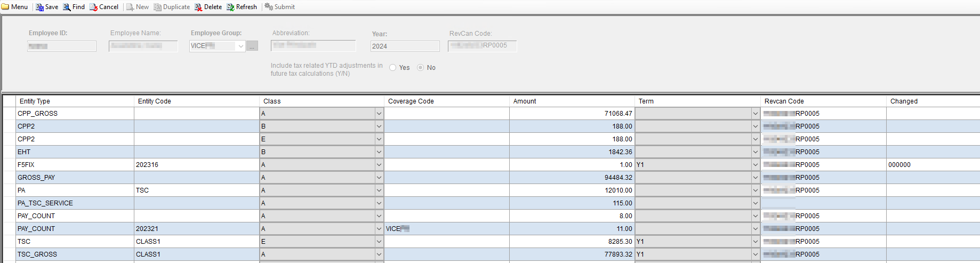Select the TSC_GROSS entity type cell

pyautogui.click(x=75, y=254)
